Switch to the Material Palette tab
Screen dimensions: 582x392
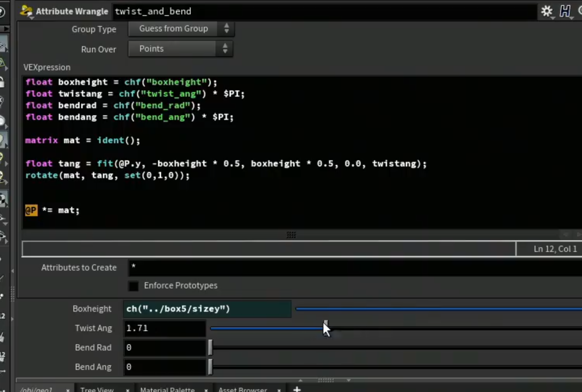[x=167, y=389]
